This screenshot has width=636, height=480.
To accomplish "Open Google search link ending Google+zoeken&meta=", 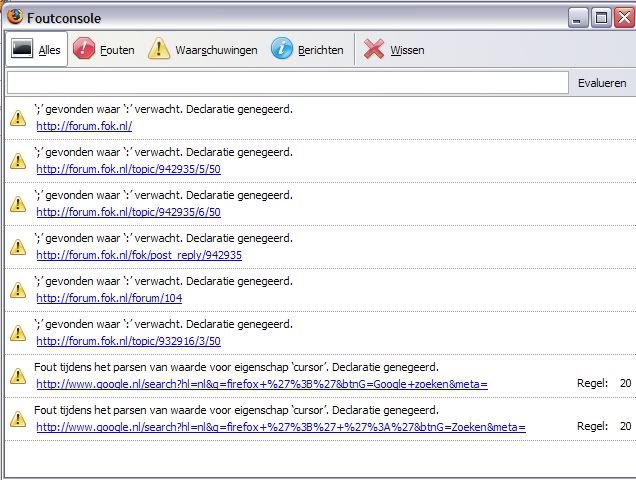I will pos(262,384).
